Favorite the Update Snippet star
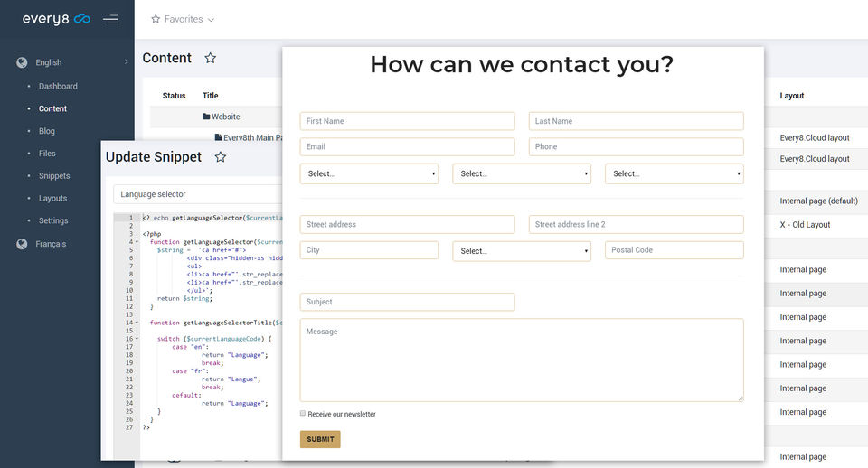The image size is (868, 468). 221,156
